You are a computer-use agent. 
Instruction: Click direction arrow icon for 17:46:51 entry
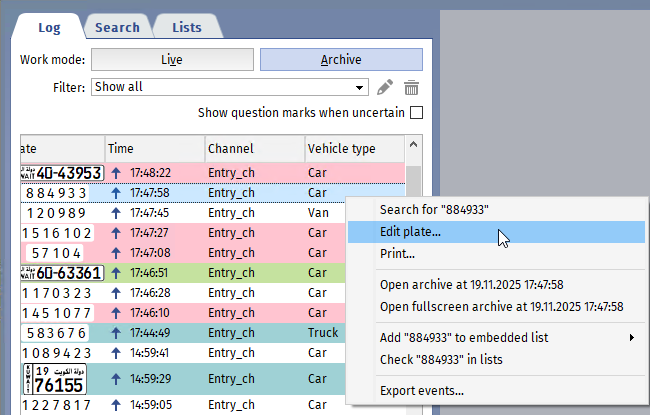coord(115,272)
